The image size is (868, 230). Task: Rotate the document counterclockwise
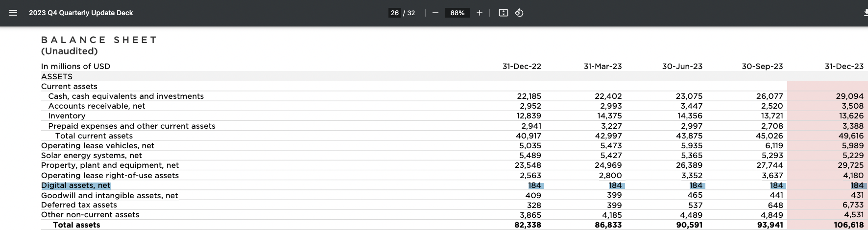[x=519, y=13]
